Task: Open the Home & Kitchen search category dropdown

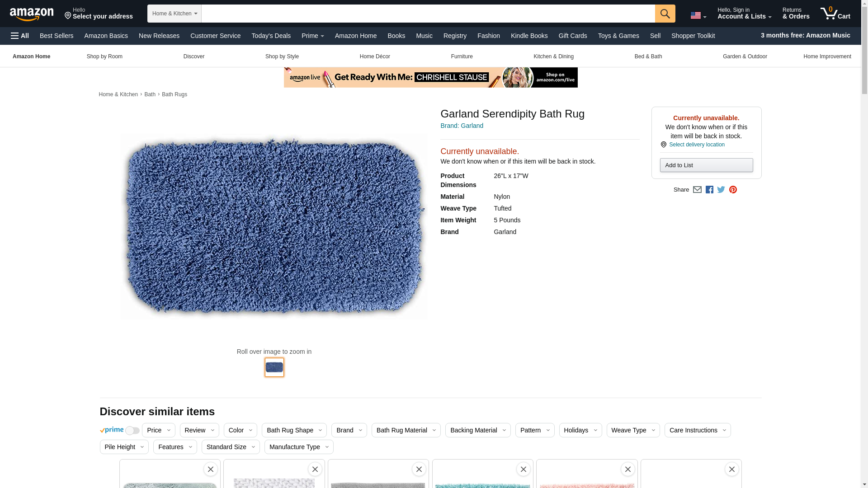Action: (x=174, y=14)
